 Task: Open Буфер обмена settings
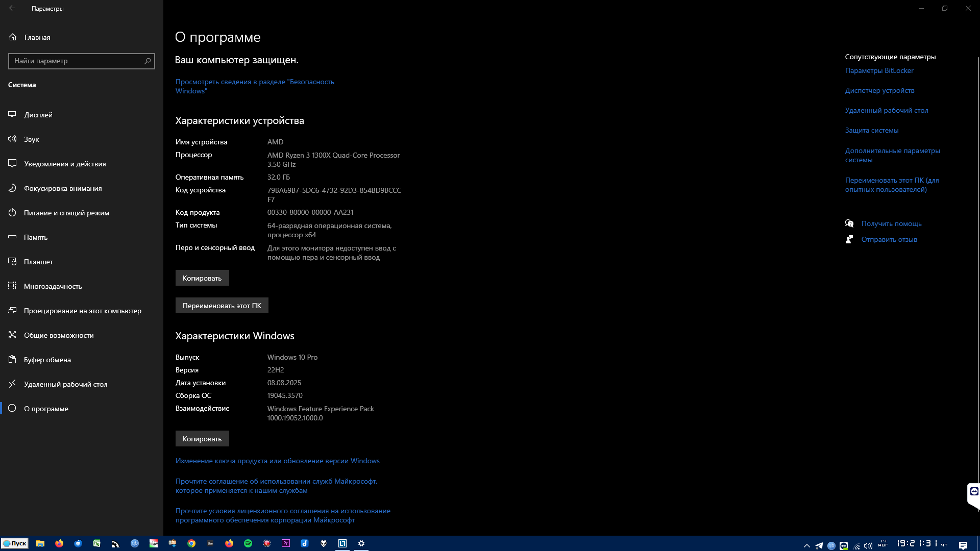82,360
